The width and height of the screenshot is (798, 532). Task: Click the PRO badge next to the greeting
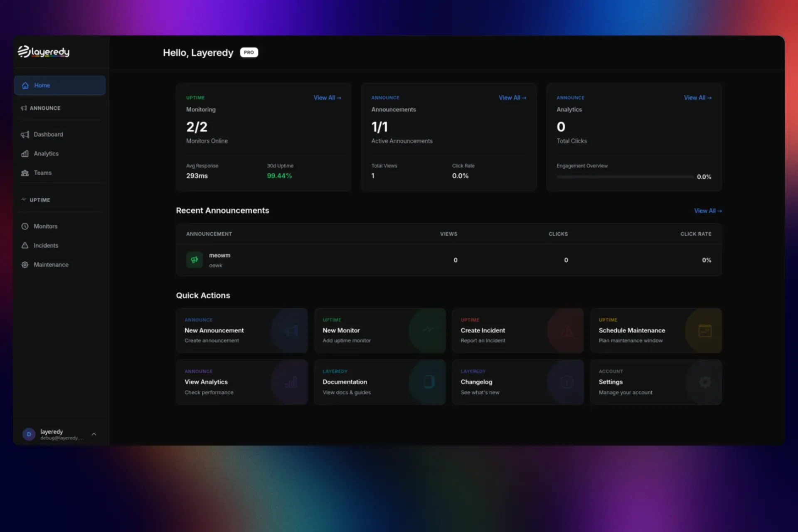249,52
